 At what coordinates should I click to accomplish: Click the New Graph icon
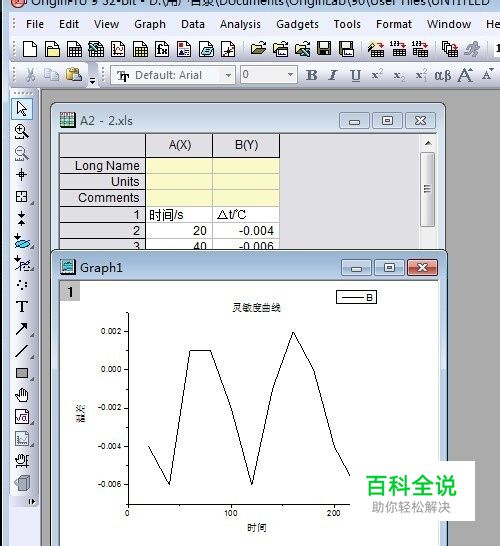118,49
